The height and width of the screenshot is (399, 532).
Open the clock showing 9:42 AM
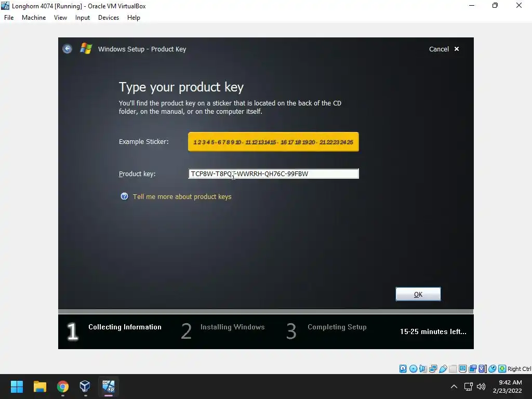coord(507,387)
